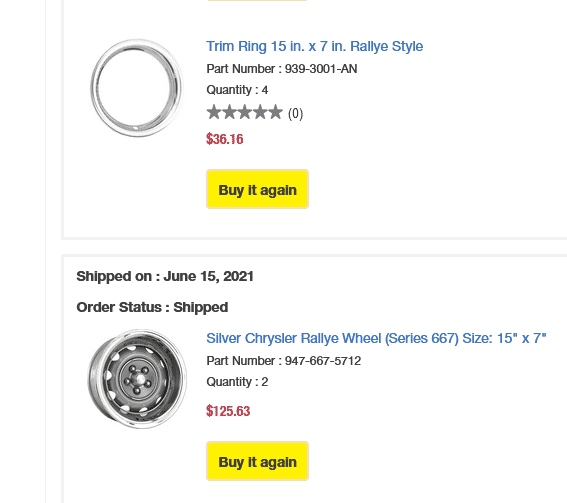Image resolution: width=567 pixels, height=503 pixels.
Task: Open the Trim Ring 15 in. Rallye Style link
Action: coord(315,47)
